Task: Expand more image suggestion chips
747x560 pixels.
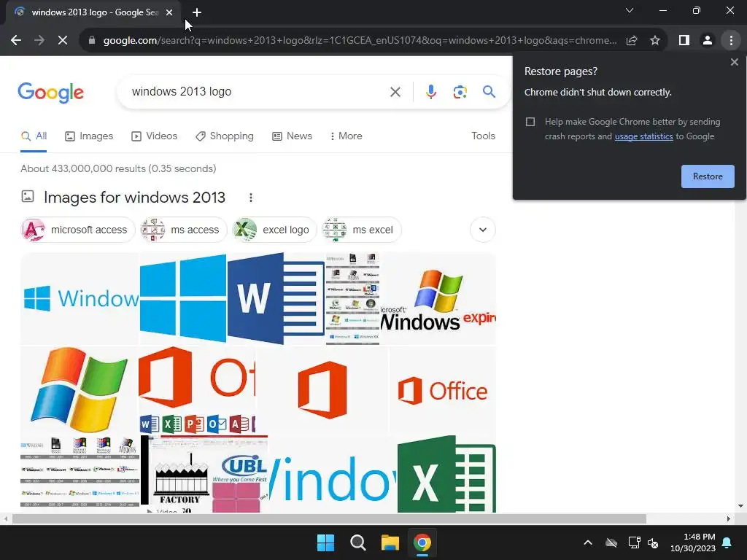Action: coord(483,230)
